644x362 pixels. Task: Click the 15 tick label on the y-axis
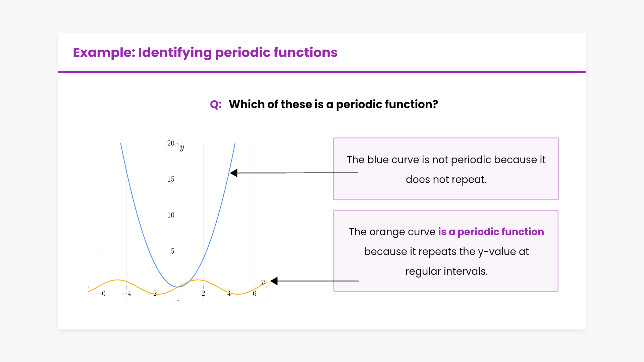tap(171, 179)
